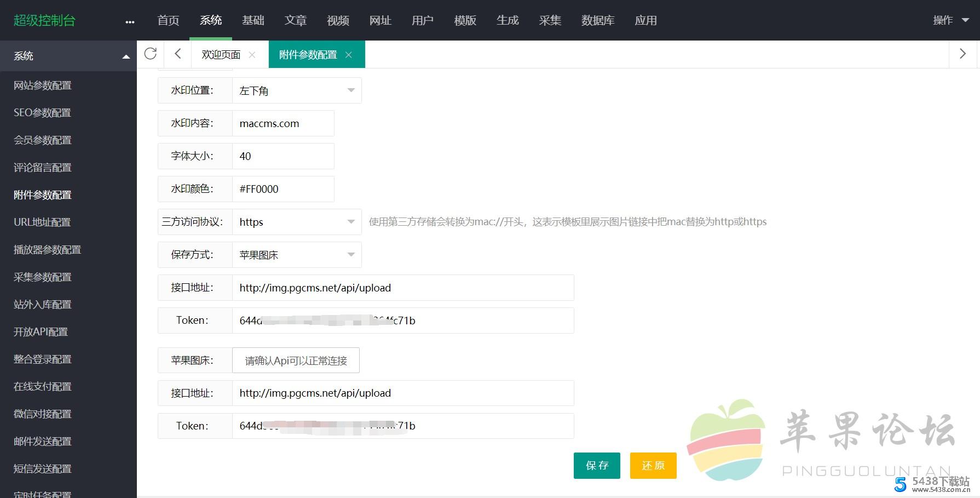Collapse the 系统 sidebar section
Image resolution: width=980 pixels, height=498 pixels.
click(125, 56)
